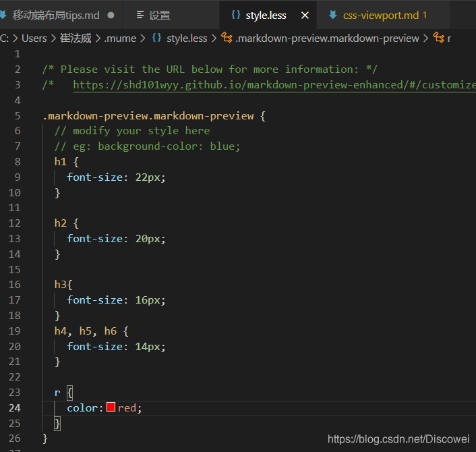This screenshot has height=452, width=476.
Task: Click the red color swatch on line 24
Action: coord(111,407)
